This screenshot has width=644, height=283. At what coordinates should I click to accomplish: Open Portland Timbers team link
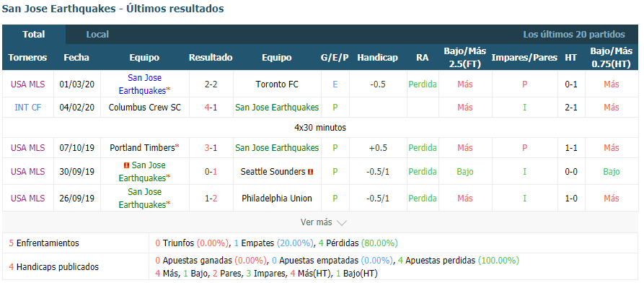[x=142, y=148]
